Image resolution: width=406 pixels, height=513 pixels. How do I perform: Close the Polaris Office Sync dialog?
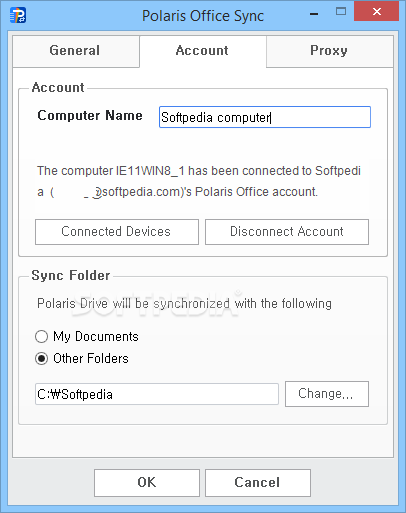(x=377, y=12)
